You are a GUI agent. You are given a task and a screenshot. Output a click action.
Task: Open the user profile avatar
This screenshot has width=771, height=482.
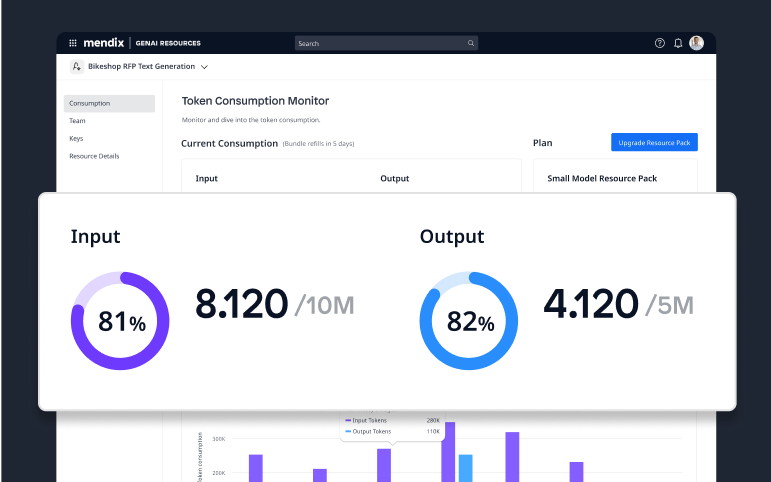tap(696, 43)
